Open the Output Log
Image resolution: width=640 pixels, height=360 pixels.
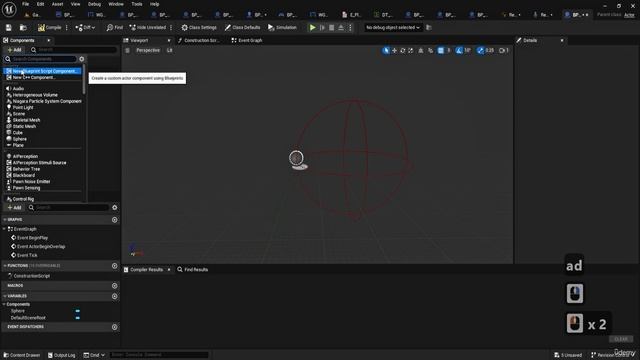pos(62,355)
